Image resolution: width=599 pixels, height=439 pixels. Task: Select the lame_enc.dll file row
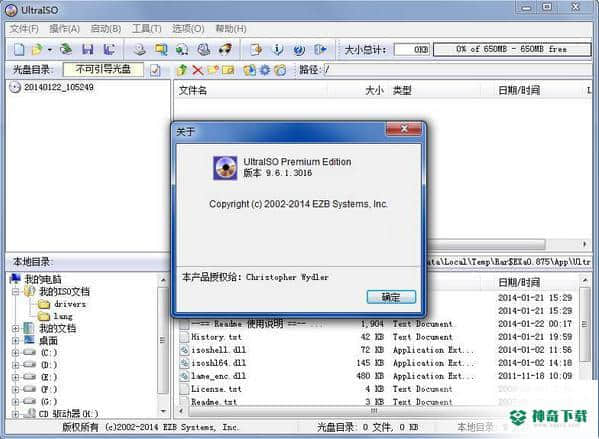[x=376, y=376]
